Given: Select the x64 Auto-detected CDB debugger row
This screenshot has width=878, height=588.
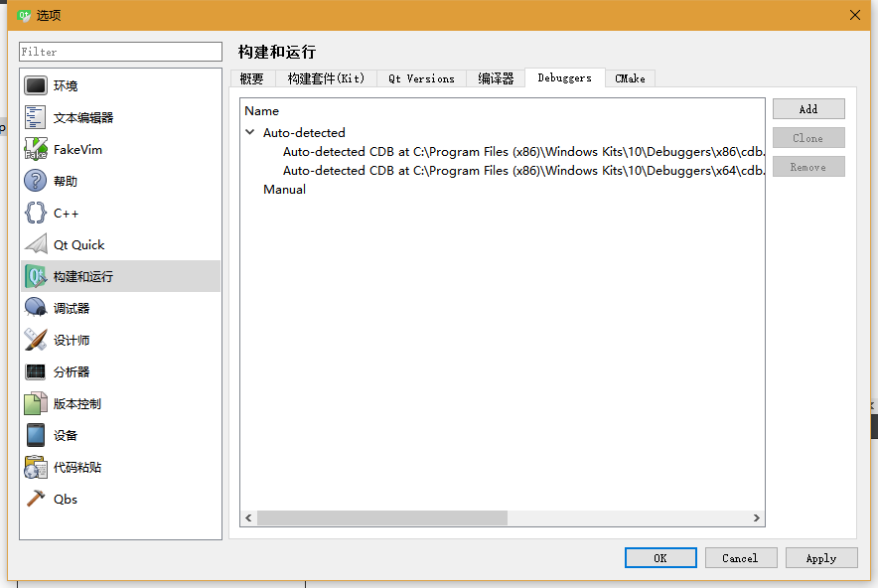Looking at the screenshot, I should pyautogui.click(x=523, y=170).
